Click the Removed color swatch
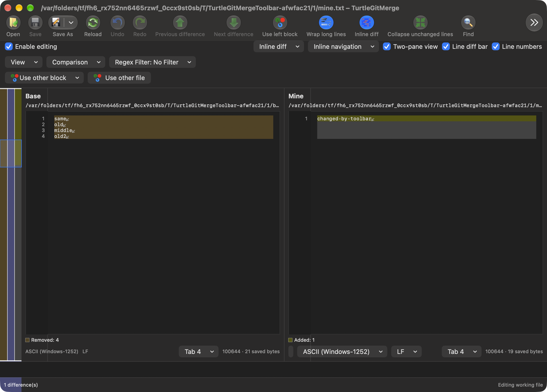The width and height of the screenshot is (547, 392). tap(27, 340)
